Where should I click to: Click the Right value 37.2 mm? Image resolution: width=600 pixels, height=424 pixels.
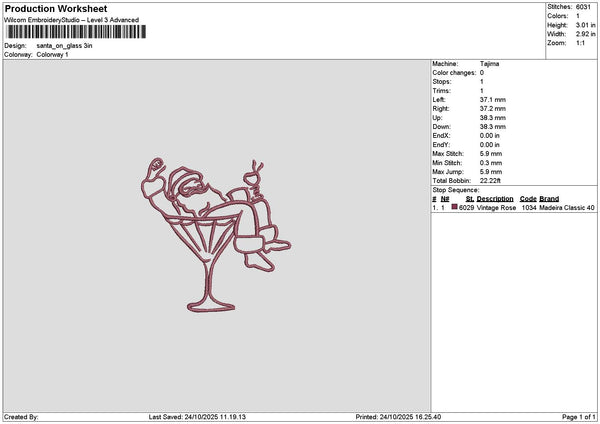click(493, 109)
